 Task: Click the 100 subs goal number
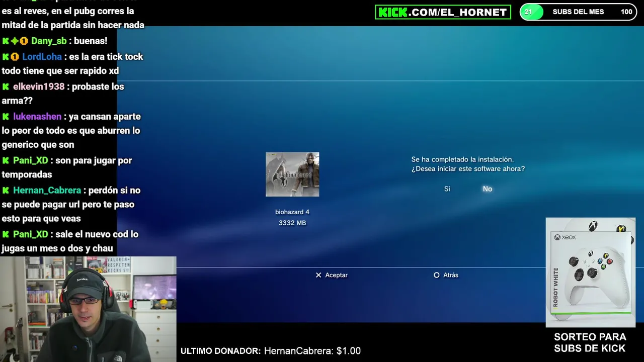(626, 12)
